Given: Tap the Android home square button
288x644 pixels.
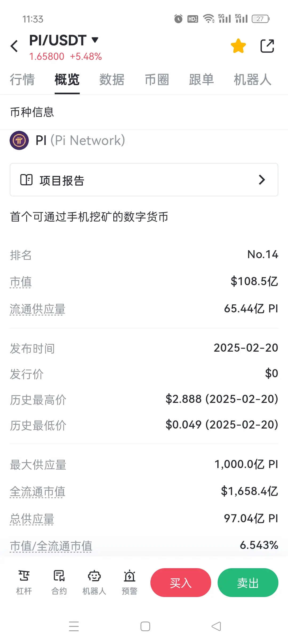Looking at the screenshot, I should [x=145, y=626].
